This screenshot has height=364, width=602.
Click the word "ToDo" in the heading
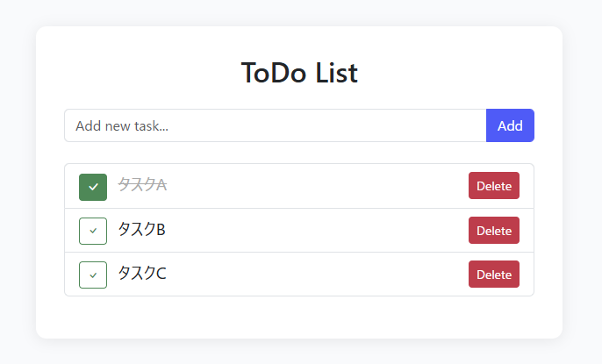(274, 73)
